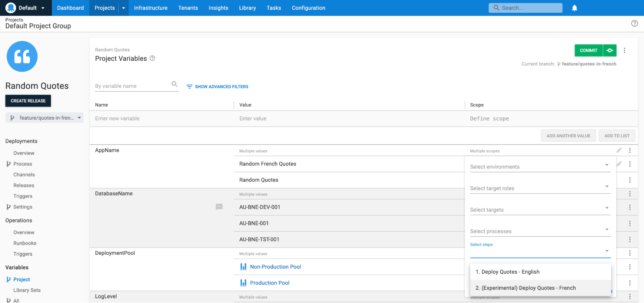
Task: Click the Random Quotes project logo
Action: click(22, 56)
